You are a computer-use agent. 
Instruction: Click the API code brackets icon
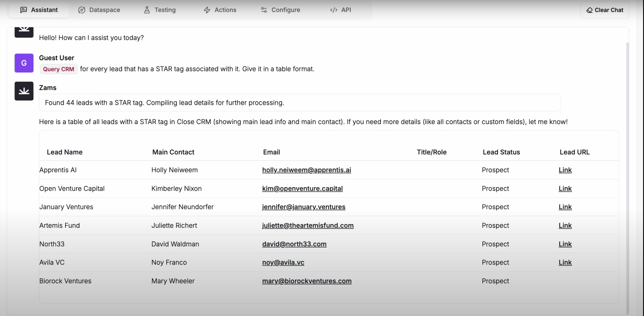point(333,10)
